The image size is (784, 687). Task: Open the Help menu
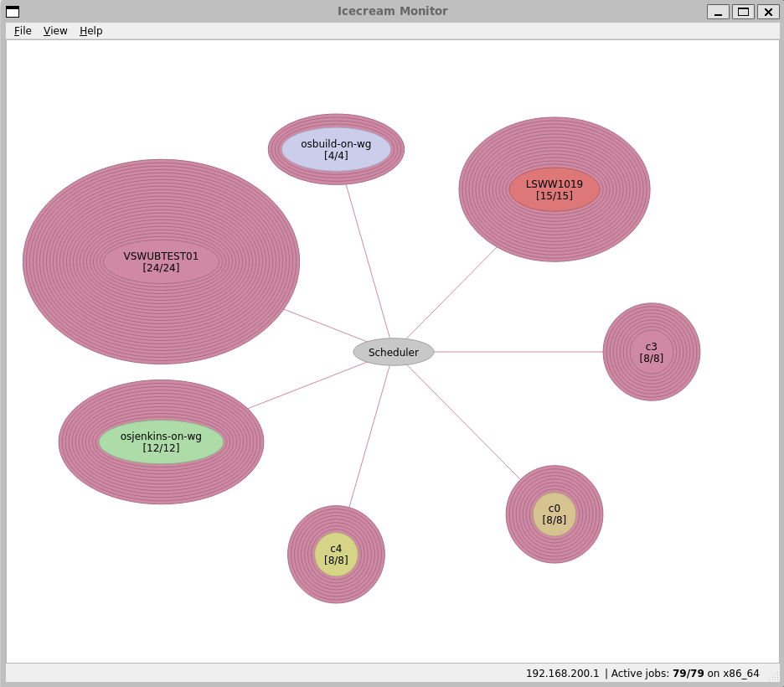(90, 31)
